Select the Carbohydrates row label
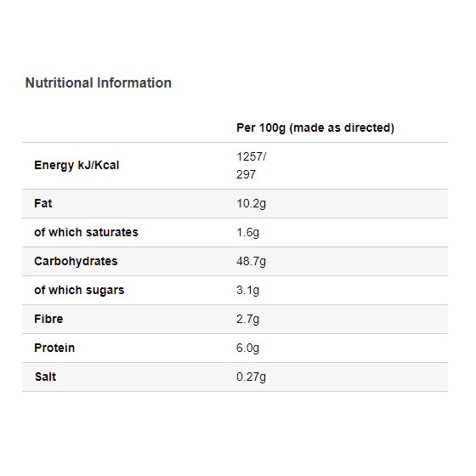 pos(76,262)
